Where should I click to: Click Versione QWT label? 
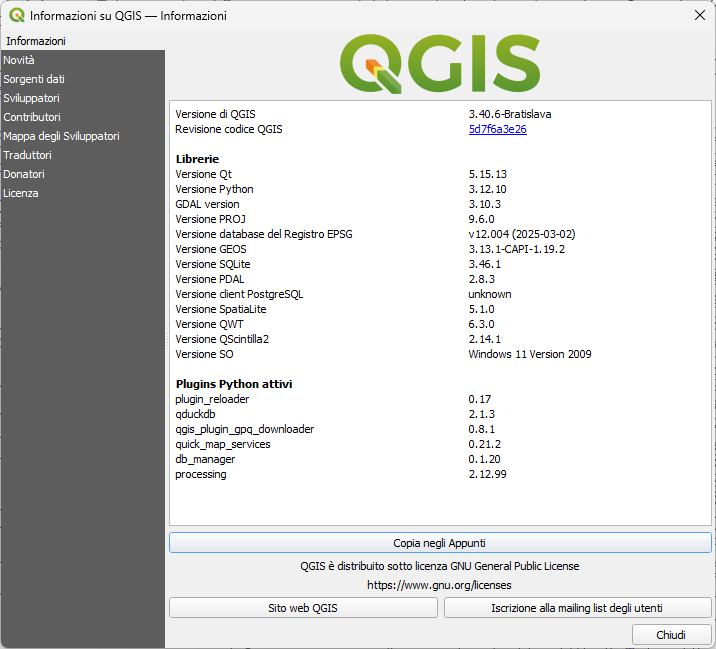pyautogui.click(x=209, y=324)
